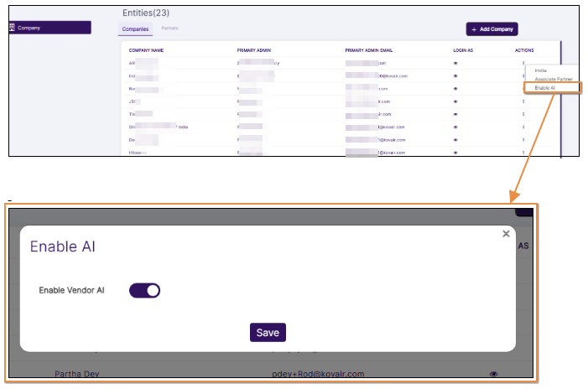The image size is (588, 389).
Task: Click the Login As eye for Bor row
Action: [x=455, y=89]
